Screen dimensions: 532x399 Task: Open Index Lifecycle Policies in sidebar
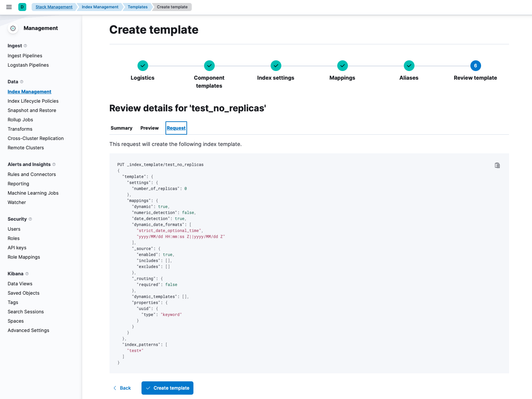tap(33, 101)
